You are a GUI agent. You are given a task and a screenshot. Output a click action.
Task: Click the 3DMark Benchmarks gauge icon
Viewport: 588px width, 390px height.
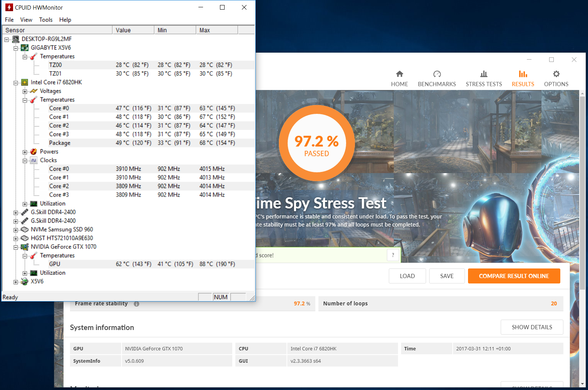[437, 74]
